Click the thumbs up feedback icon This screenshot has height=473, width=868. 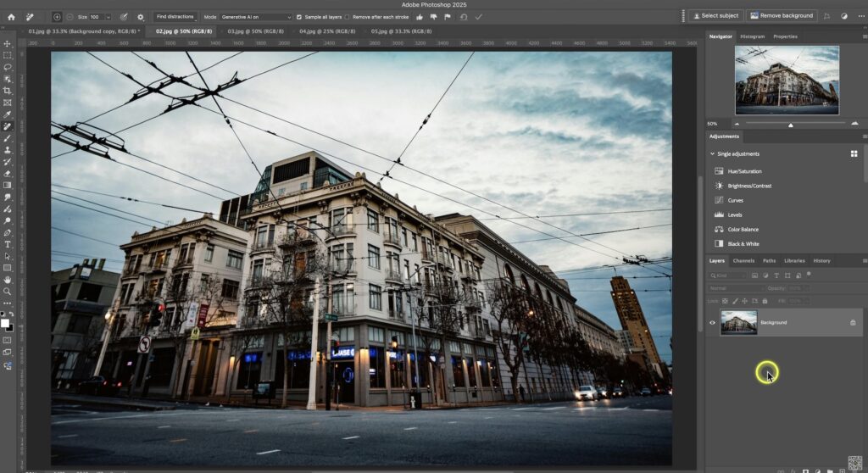click(420, 17)
